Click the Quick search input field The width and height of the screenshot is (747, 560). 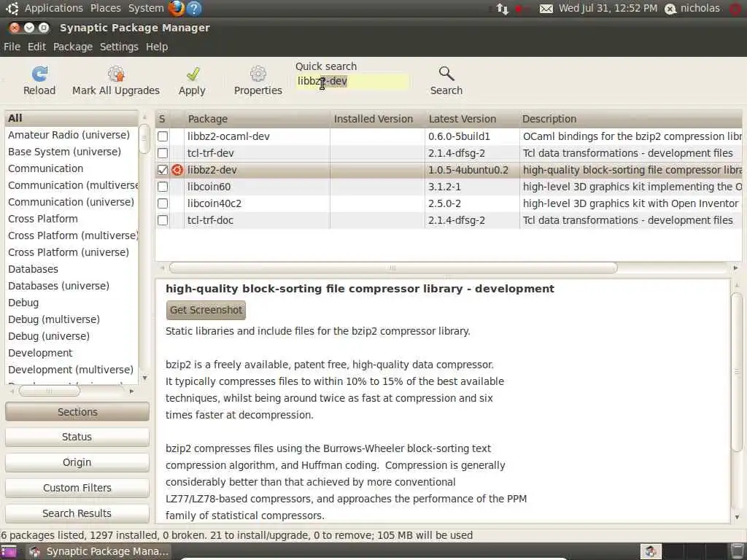point(352,82)
